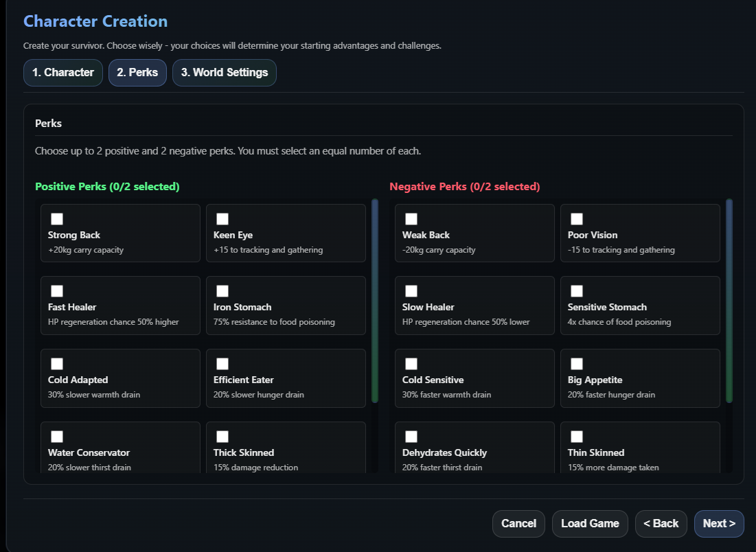This screenshot has width=756, height=552.
Task: Open the 2. Perks tab
Action: (137, 73)
